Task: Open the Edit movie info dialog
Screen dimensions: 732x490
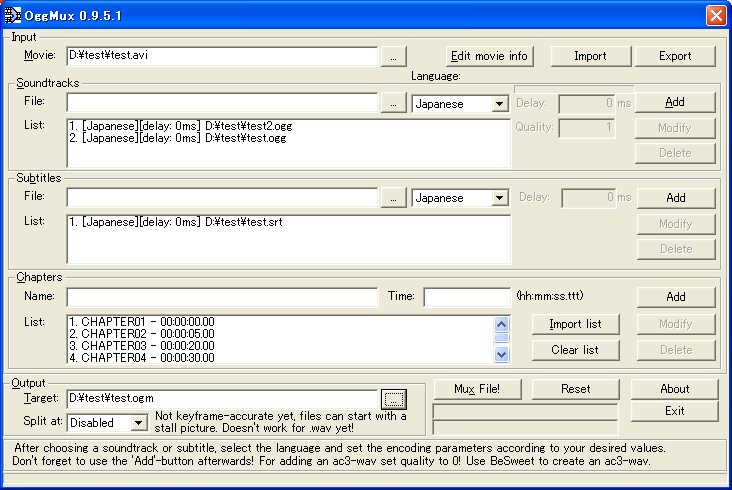Action: pos(489,56)
